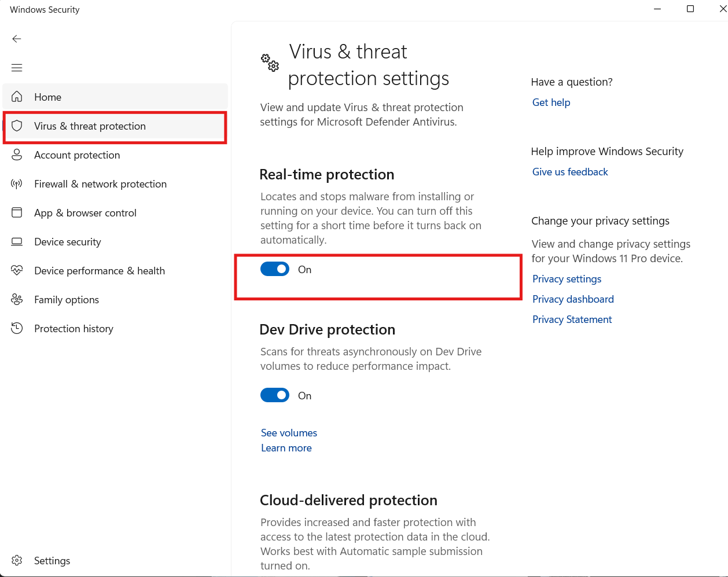
Task: Click the Home house icon
Action: pos(17,97)
